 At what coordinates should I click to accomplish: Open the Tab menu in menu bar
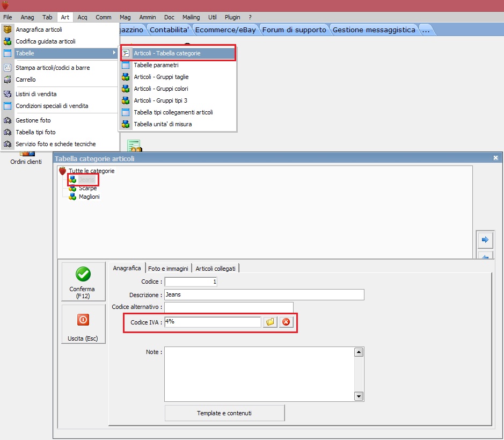(47, 17)
